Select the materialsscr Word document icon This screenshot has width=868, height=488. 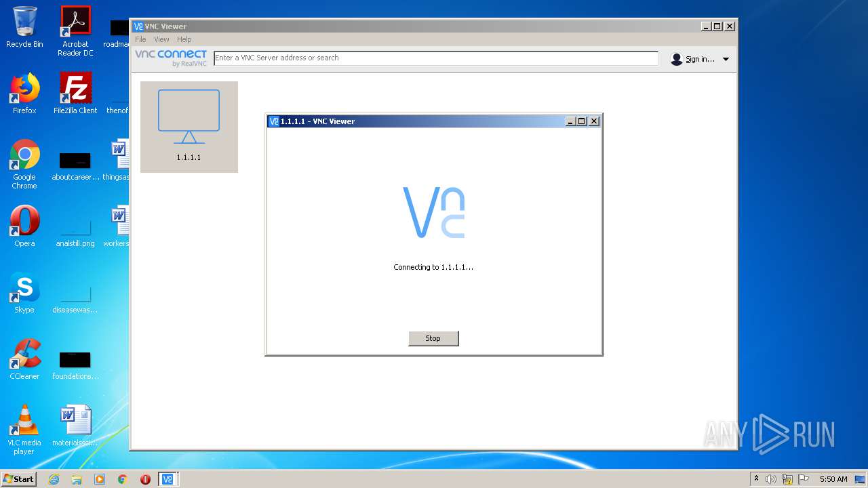coord(75,426)
